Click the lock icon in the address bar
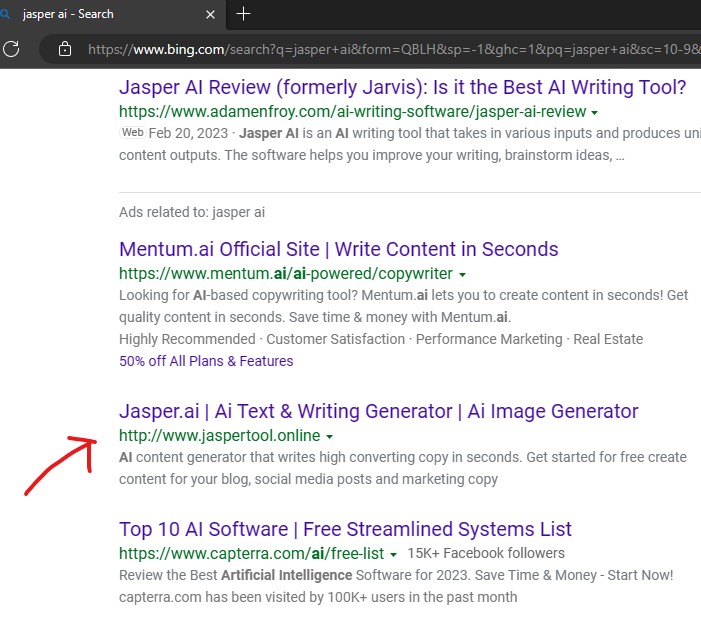This screenshot has width=701, height=636. click(65, 49)
